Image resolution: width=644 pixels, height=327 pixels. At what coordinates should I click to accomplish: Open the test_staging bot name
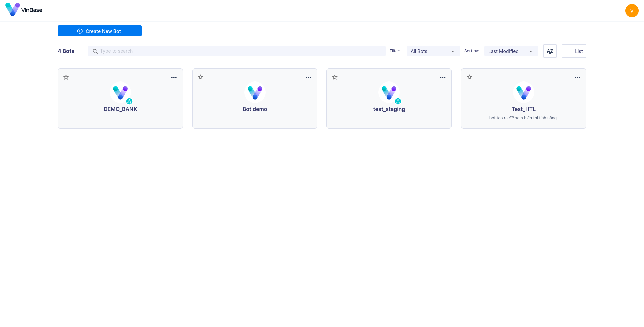point(389,109)
